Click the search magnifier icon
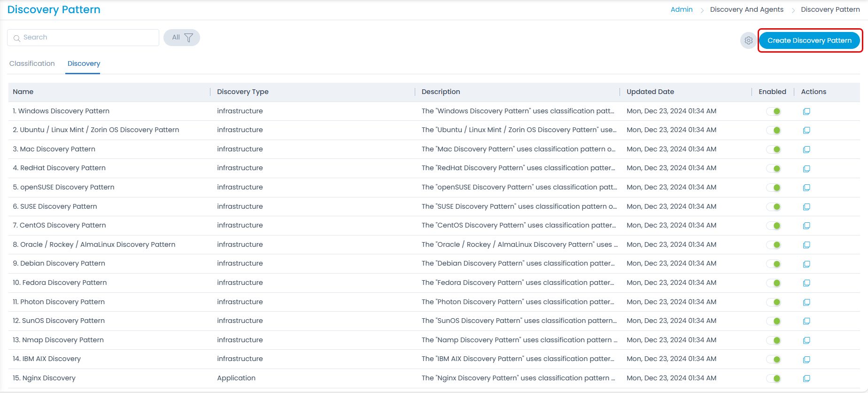This screenshot has height=393, width=868. click(17, 38)
